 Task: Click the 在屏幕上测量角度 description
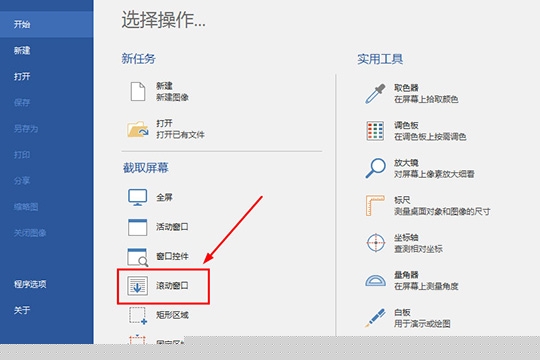[426, 286]
